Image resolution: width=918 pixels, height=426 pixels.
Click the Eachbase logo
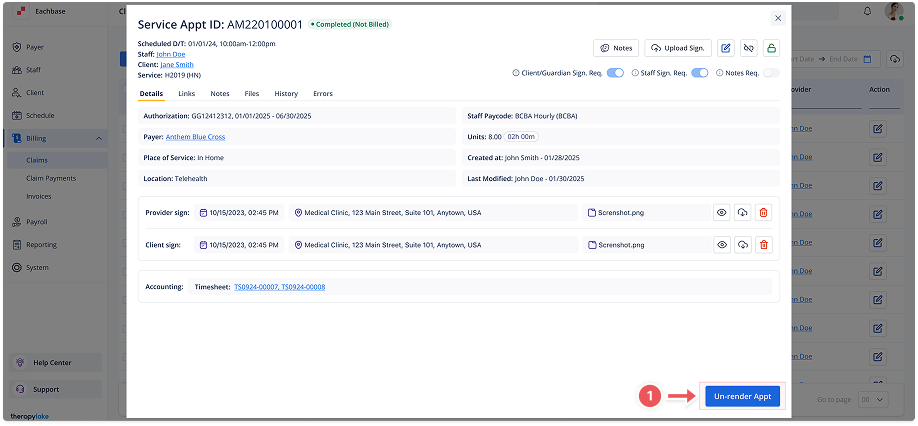22,11
